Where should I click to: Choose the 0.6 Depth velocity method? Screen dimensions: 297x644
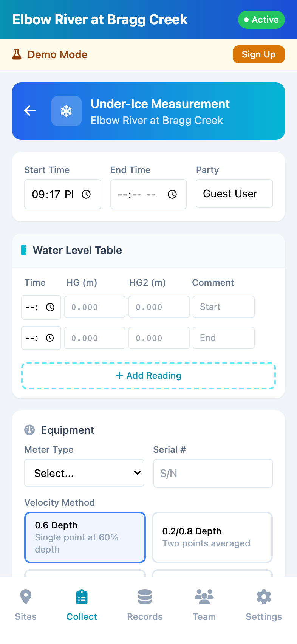[x=85, y=537]
